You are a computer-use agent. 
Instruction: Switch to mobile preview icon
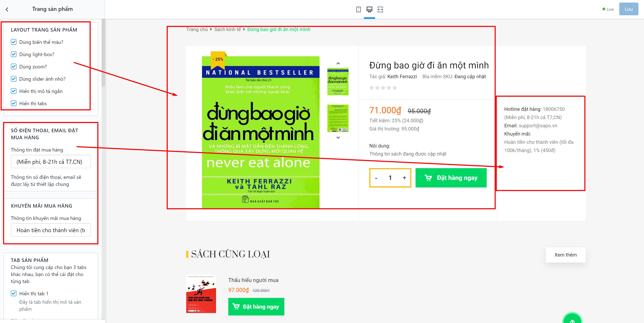click(358, 9)
